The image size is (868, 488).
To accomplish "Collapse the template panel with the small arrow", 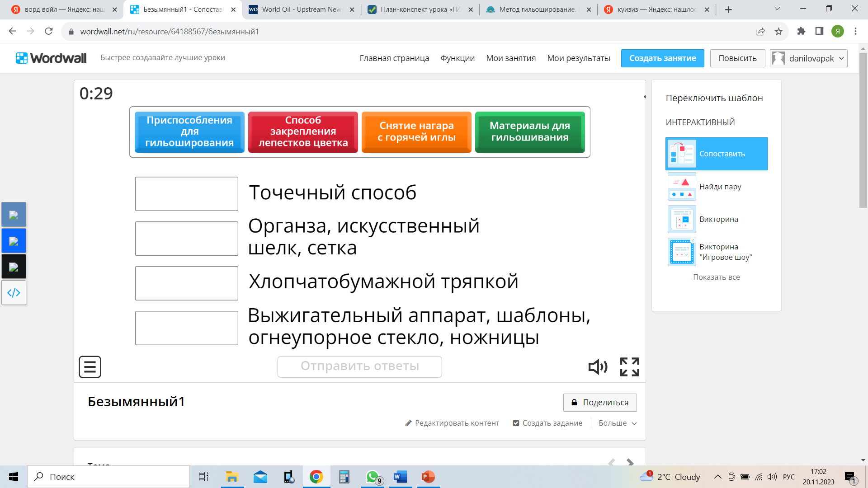I will [x=645, y=97].
